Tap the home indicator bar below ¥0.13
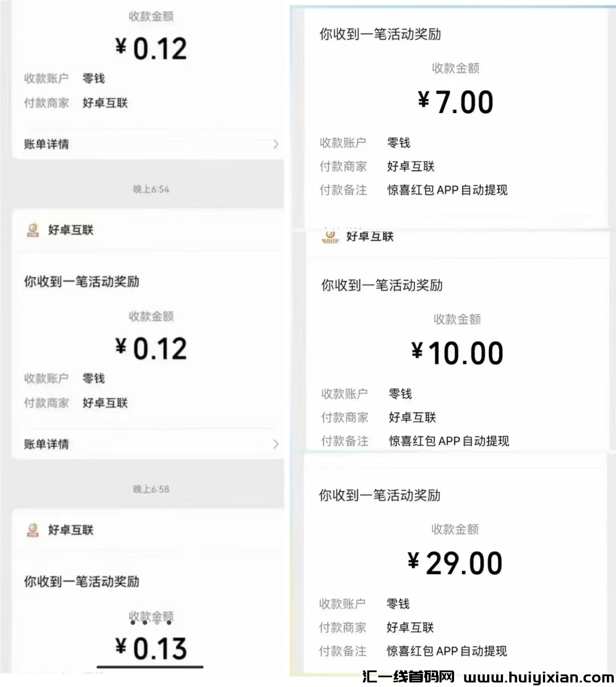Screen dimensions: 616x687 click(x=150, y=666)
